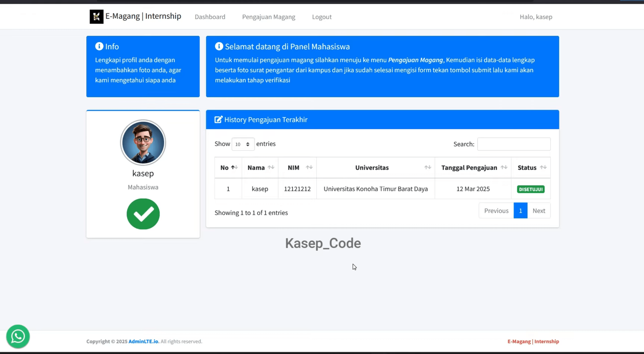The width and height of the screenshot is (644, 354).
Task: Go to Dashboard menu
Action: 210,17
